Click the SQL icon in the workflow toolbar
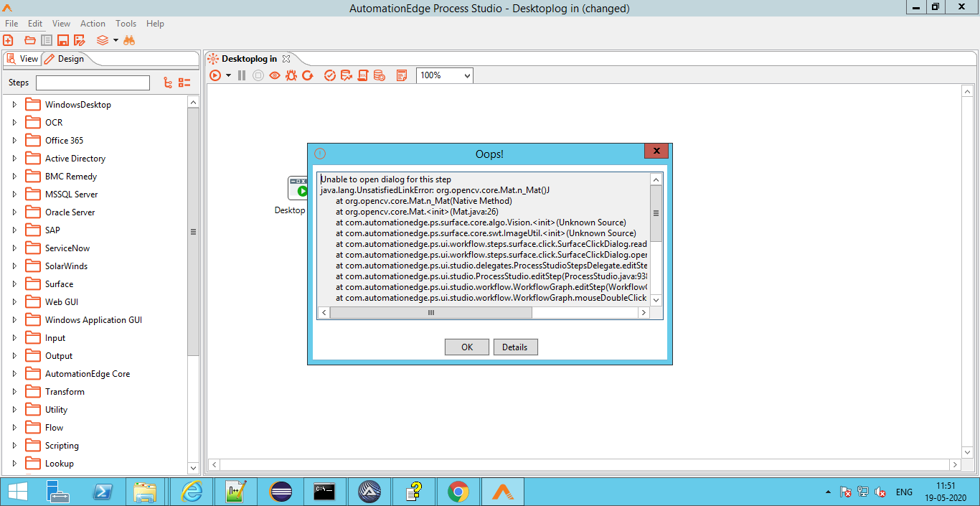 pyautogui.click(x=363, y=75)
